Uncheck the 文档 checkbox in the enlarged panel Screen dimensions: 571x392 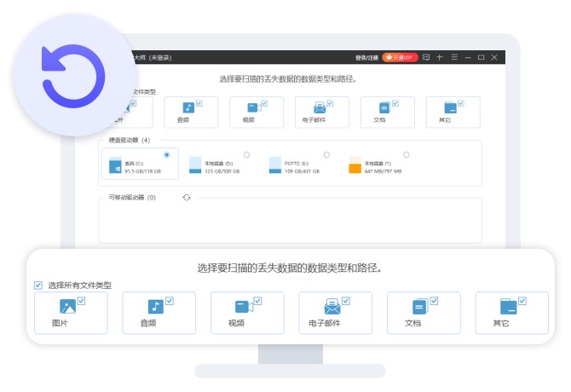434,300
